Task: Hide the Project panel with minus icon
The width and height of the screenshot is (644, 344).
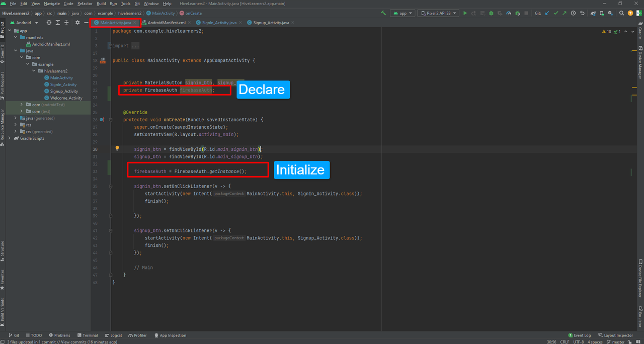Action: [86, 23]
